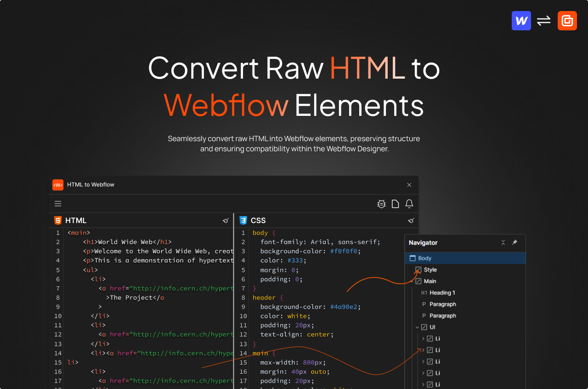Click the <ul> tag line in HTML

pyautogui.click(x=91, y=270)
